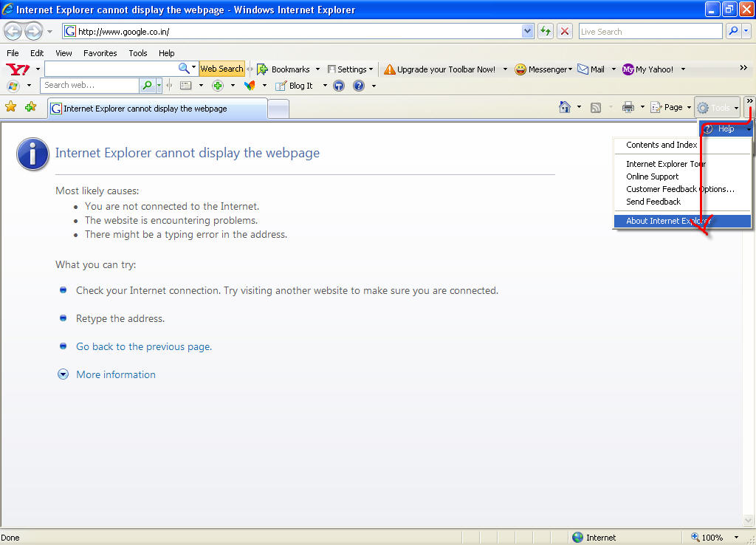Click the Web Search button
Screen dimensions: 756x545
(221, 69)
